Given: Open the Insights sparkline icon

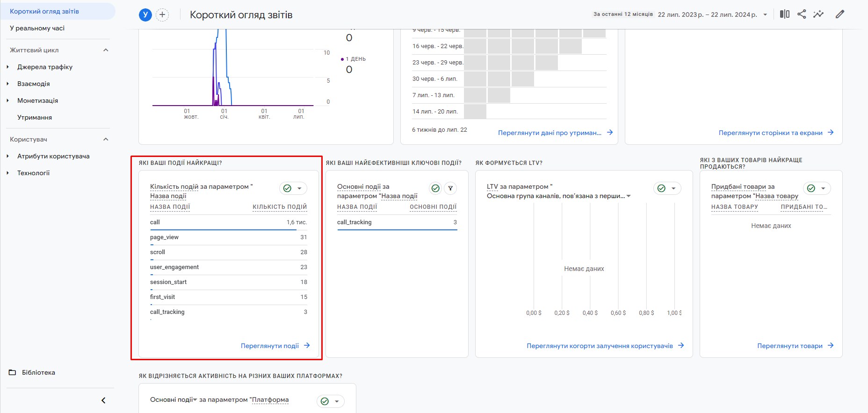Looking at the screenshot, I should point(818,14).
